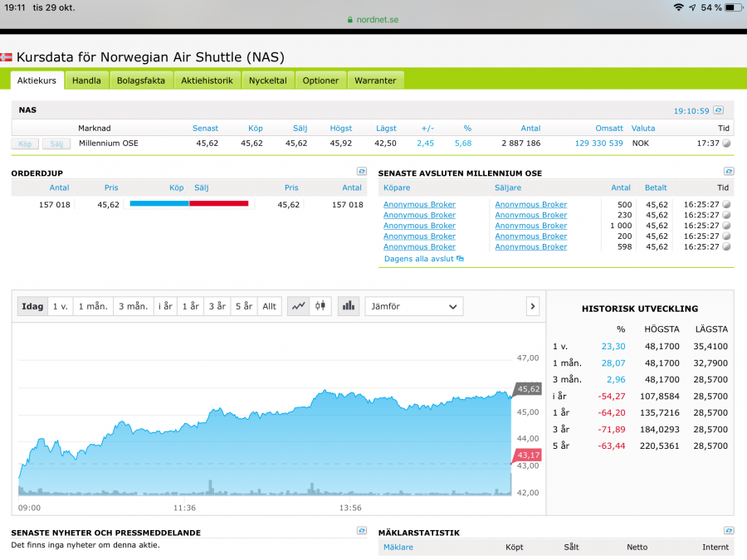Refresh the Mäklarstatistik panel
747x560 pixels.
pyautogui.click(x=729, y=531)
